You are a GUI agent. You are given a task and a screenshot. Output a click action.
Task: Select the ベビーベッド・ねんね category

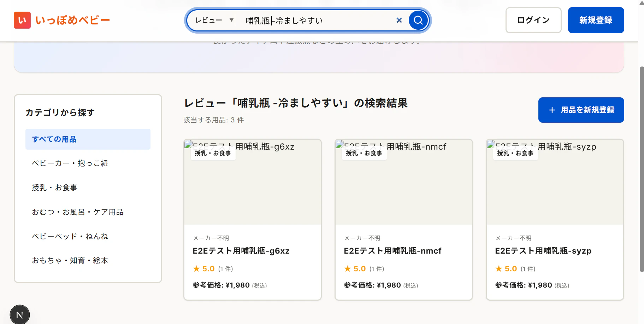88,236
